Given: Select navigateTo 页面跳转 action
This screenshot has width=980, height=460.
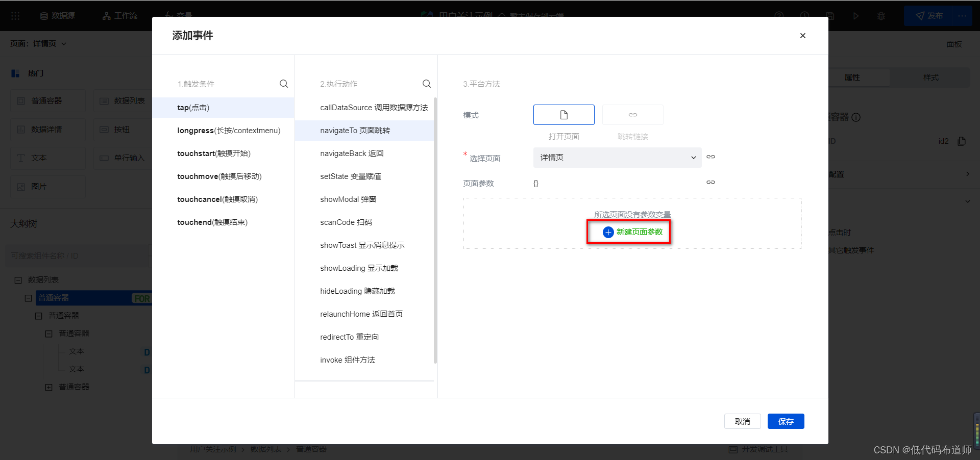Looking at the screenshot, I should pyautogui.click(x=364, y=131).
